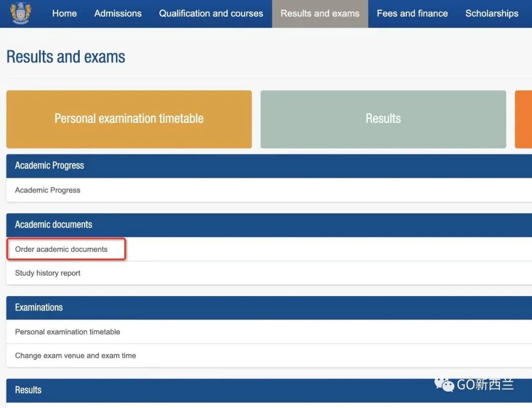Open Change exam venue and exam time
Viewport: 532px width, 408px height.
coord(75,355)
